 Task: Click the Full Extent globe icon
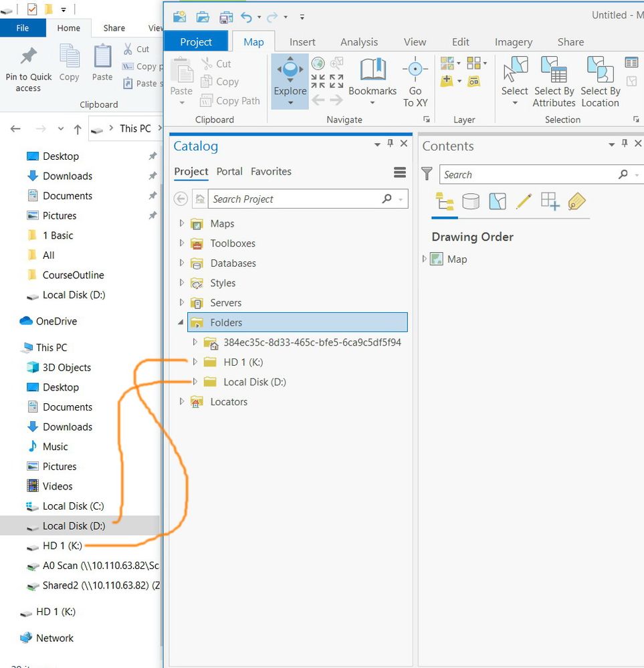318,64
